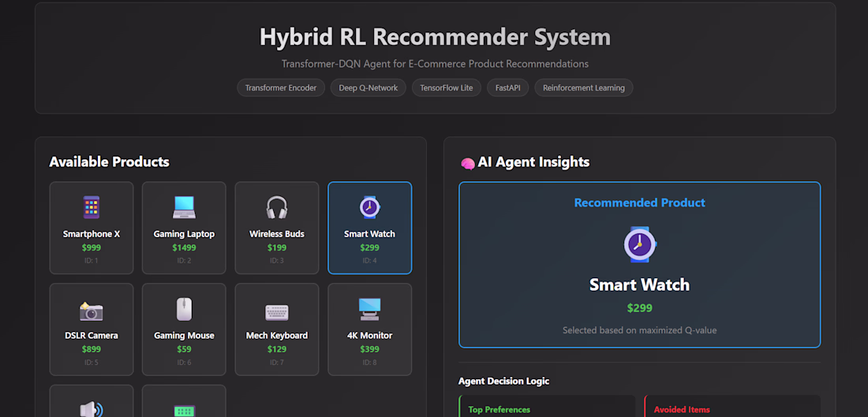Click the Smart Watch icon in Available Products

(370, 207)
